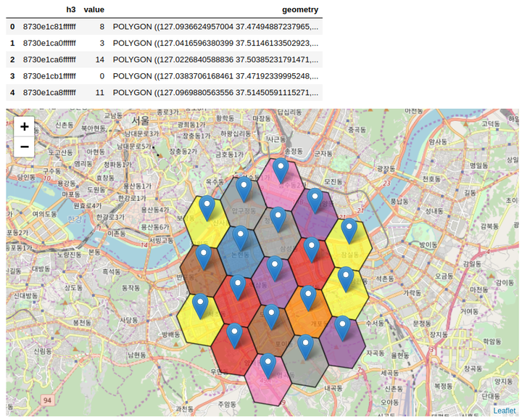Click the marker on the brown 포이동 hexagon
Screen dimensions: 522x420
(271, 317)
